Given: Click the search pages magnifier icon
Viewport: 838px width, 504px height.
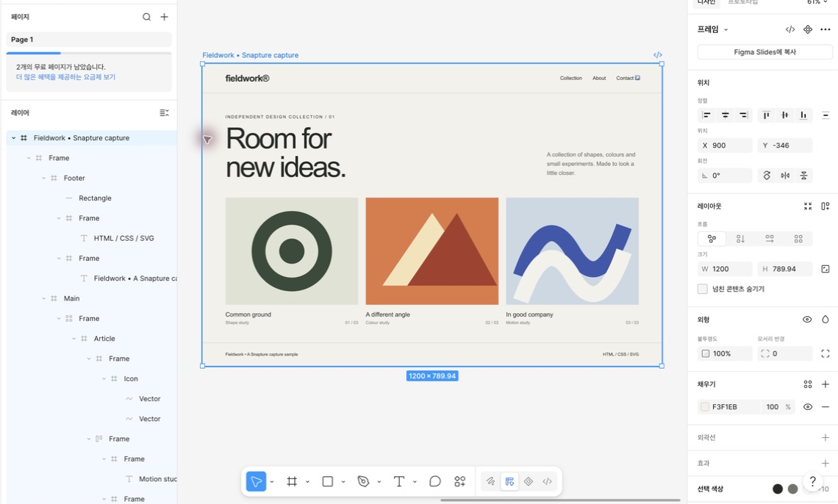Looking at the screenshot, I should 146,17.
